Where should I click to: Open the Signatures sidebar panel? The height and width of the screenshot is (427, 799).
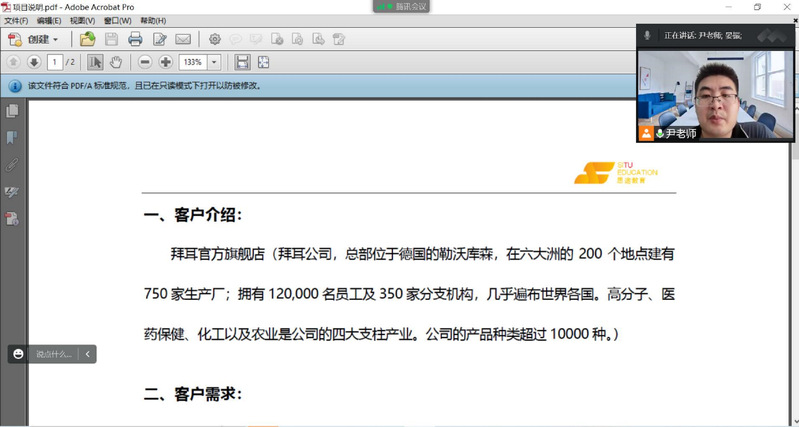coord(12,192)
